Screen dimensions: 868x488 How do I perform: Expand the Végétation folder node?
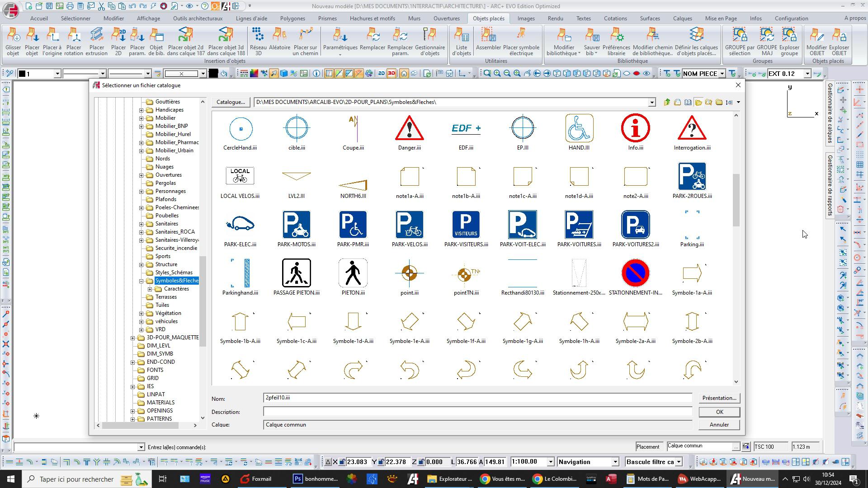click(142, 313)
